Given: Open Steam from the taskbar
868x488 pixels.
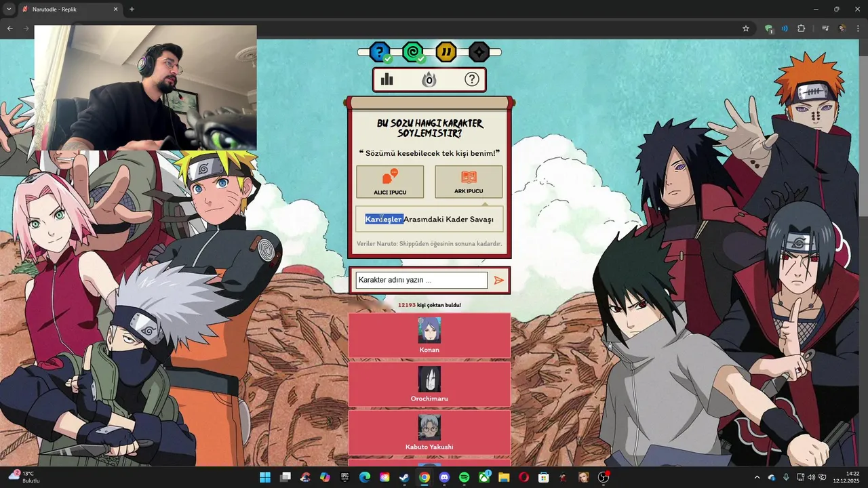Looking at the screenshot, I should coord(404,477).
